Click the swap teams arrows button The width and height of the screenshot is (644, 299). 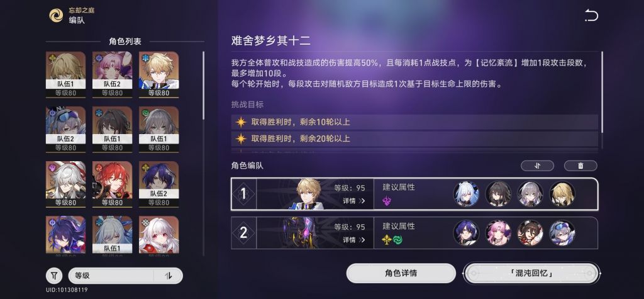click(x=537, y=166)
